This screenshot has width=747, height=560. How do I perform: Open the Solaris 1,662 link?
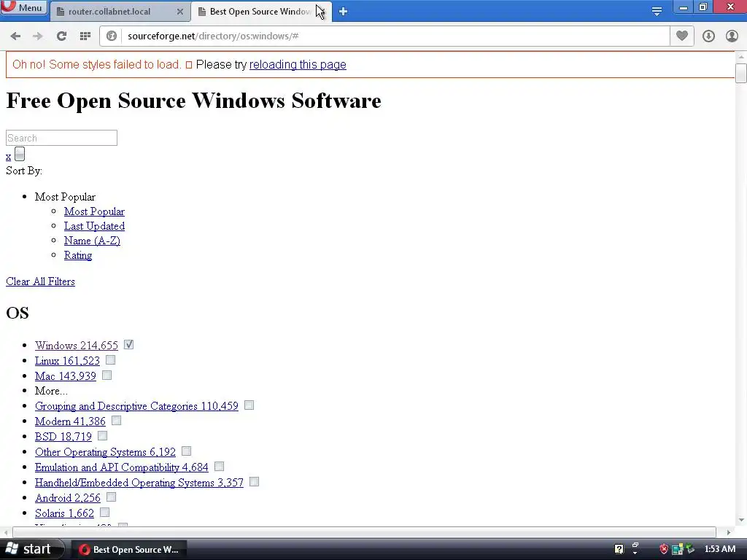[x=64, y=513]
